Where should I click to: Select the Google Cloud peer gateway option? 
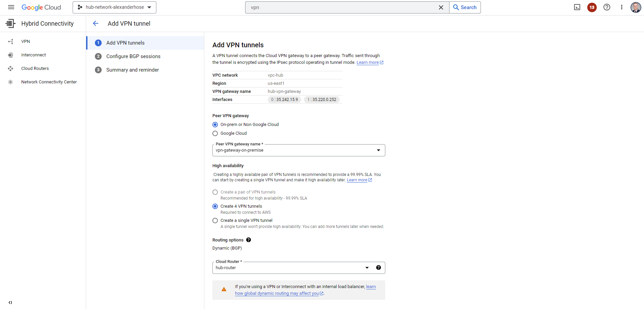pos(215,133)
